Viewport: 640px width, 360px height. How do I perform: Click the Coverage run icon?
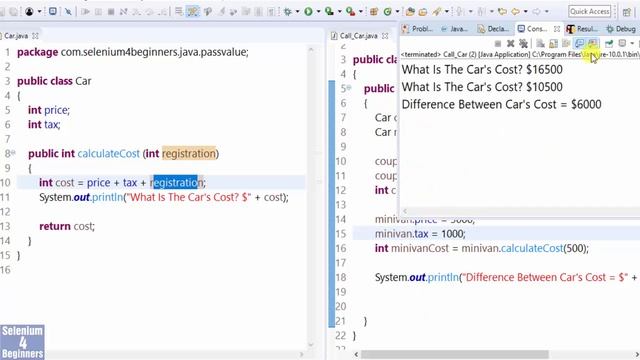pos(329,11)
